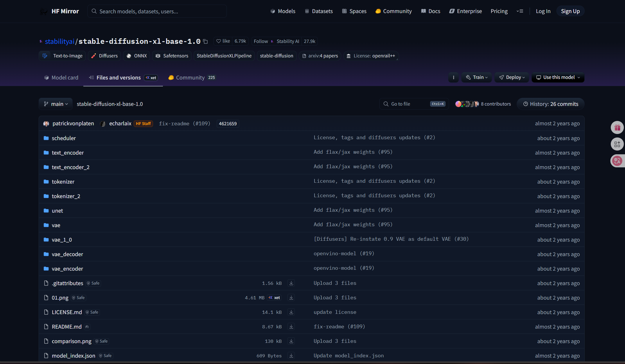The image size is (625, 364).
Task: Click the Safe badge on 01.png
Action: pos(78,298)
